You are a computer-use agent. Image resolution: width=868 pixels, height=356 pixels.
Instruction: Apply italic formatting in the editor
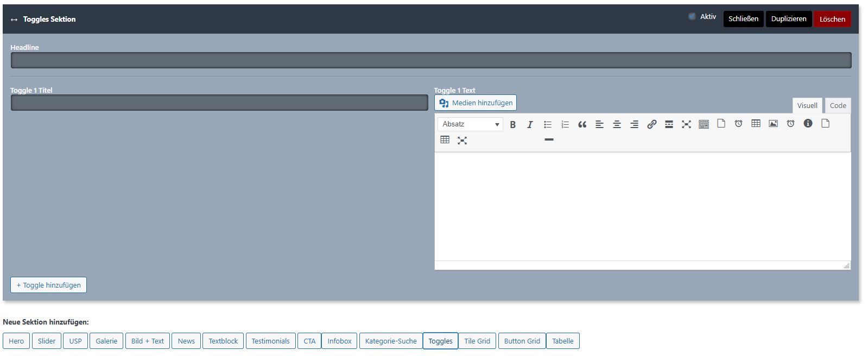(x=530, y=124)
